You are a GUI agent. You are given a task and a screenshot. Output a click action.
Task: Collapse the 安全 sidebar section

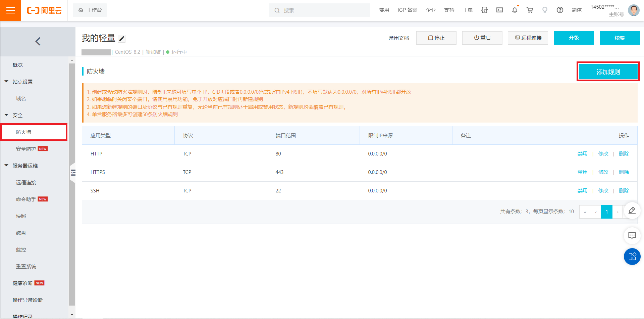point(6,115)
